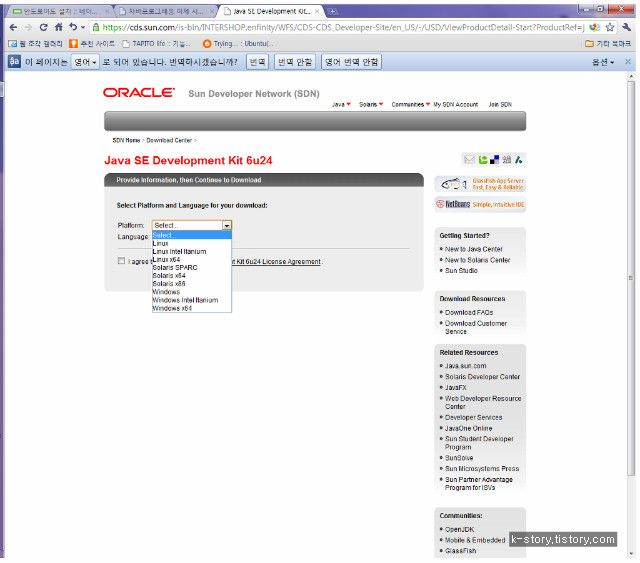Click the browser forward arrow
Screen dimensions: 640x563
tap(28, 27)
